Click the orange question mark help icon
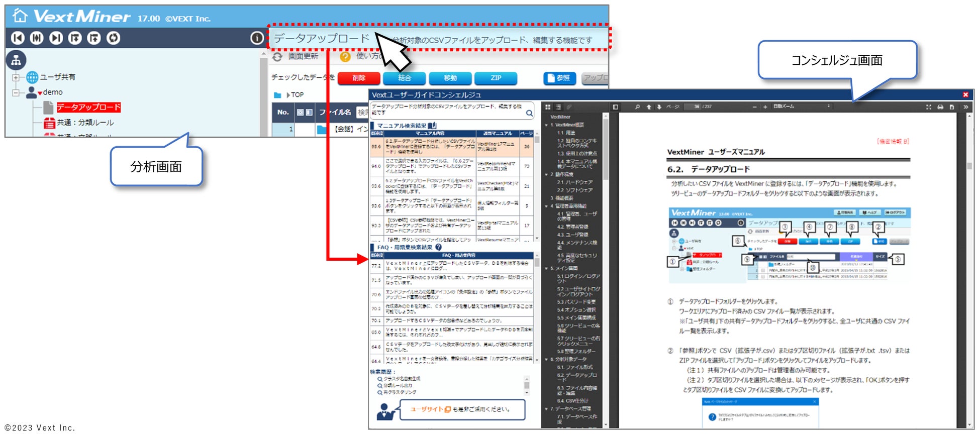980x435 pixels. click(345, 57)
